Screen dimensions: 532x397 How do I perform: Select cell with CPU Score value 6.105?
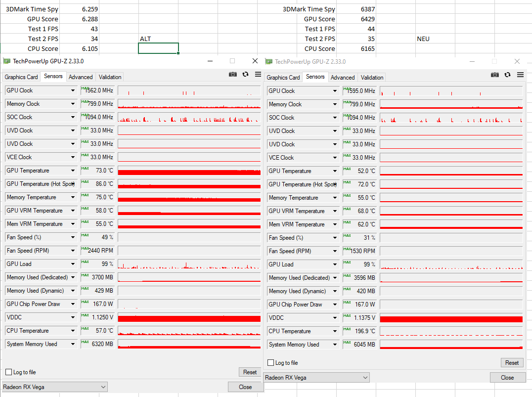pos(79,48)
